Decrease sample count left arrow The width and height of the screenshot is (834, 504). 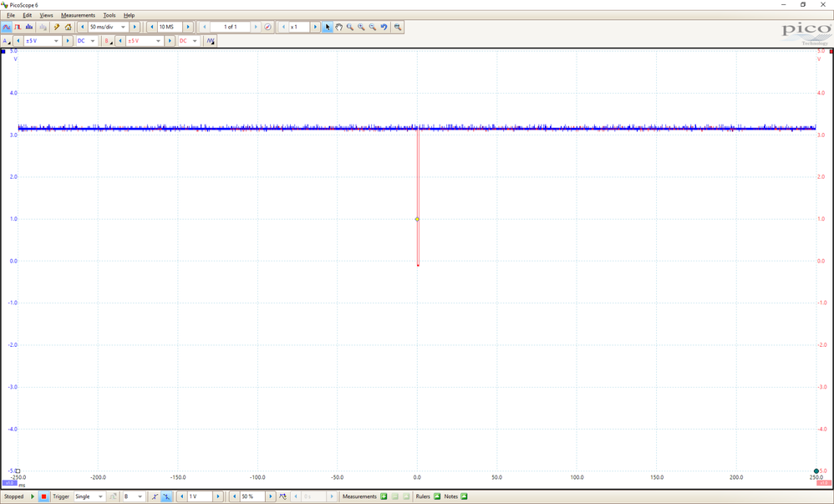pyautogui.click(x=152, y=27)
